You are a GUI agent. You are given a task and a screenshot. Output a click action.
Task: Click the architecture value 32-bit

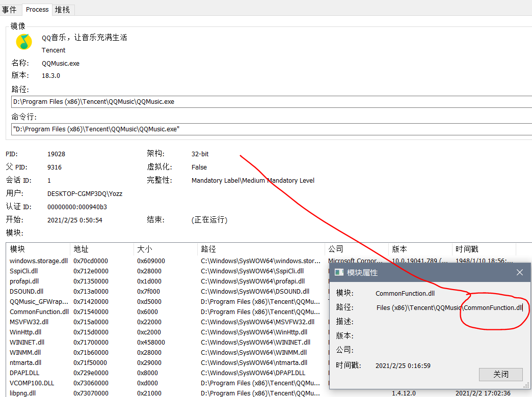click(200, 154)
